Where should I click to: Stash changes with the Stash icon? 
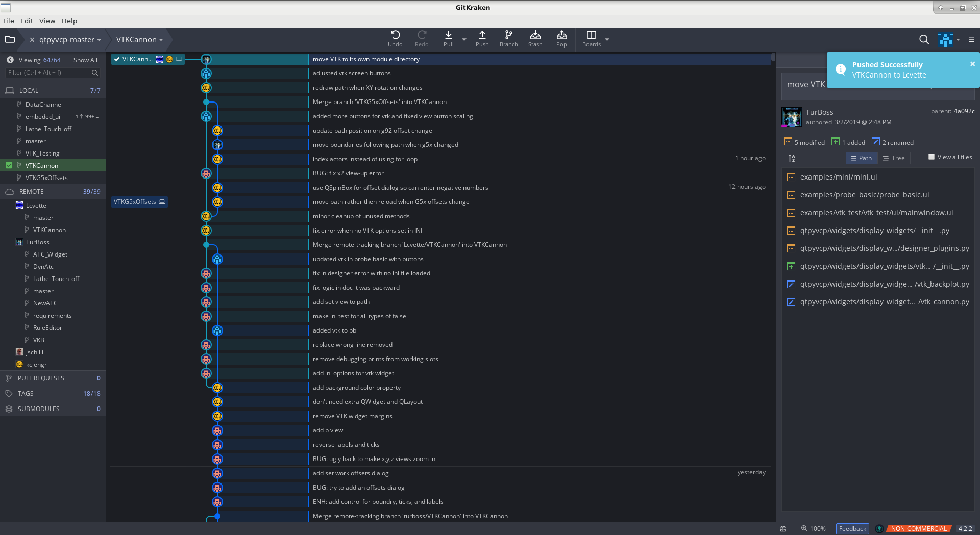[535, 38]
